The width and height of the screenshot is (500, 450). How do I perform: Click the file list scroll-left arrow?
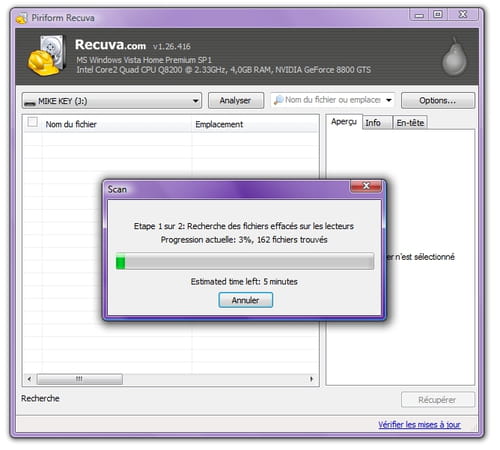[x=29, y=379]
